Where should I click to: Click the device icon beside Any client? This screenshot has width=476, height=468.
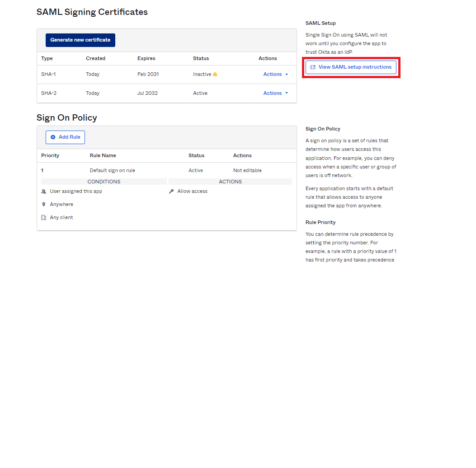(44, 218)
